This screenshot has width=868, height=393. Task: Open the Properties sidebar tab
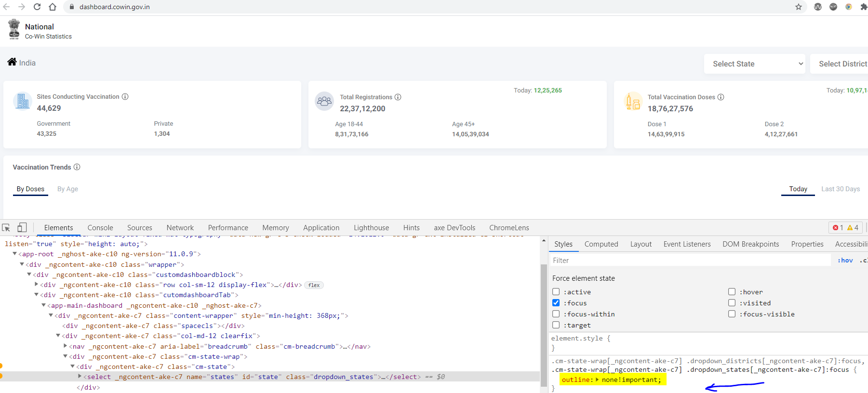[807, 244]
